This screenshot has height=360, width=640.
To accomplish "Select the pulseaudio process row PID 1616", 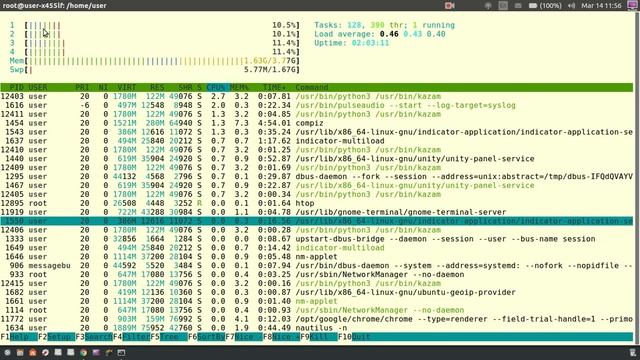I will [317, 105].
